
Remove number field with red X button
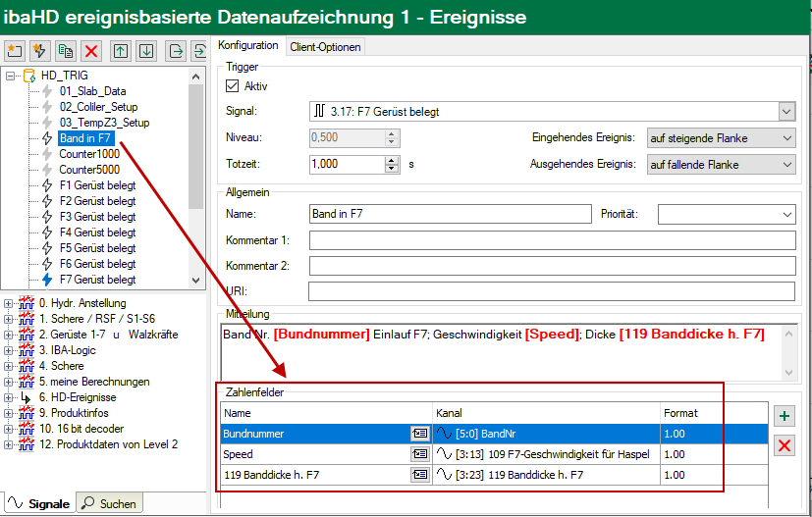[x=785, y=446]
